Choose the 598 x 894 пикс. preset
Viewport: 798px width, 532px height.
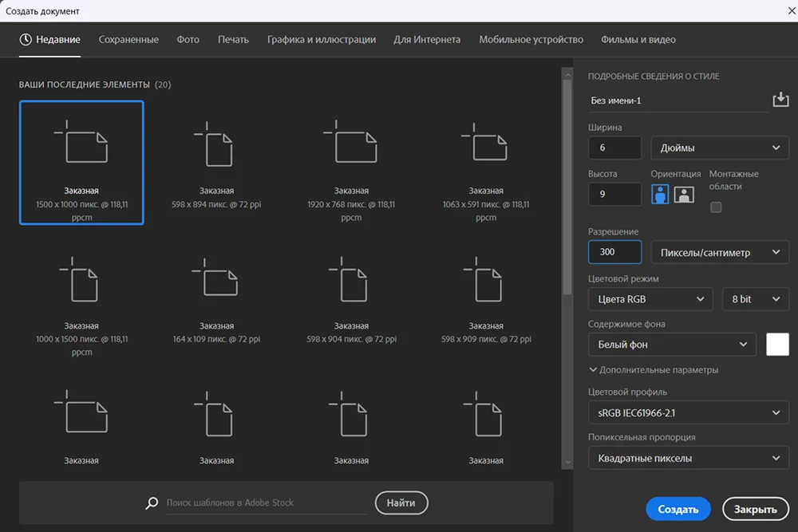point(216,162)
